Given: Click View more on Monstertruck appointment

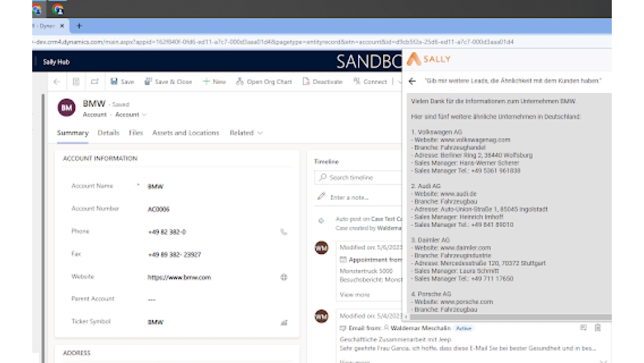Looking at the screenshot, I should pos(354,295).
